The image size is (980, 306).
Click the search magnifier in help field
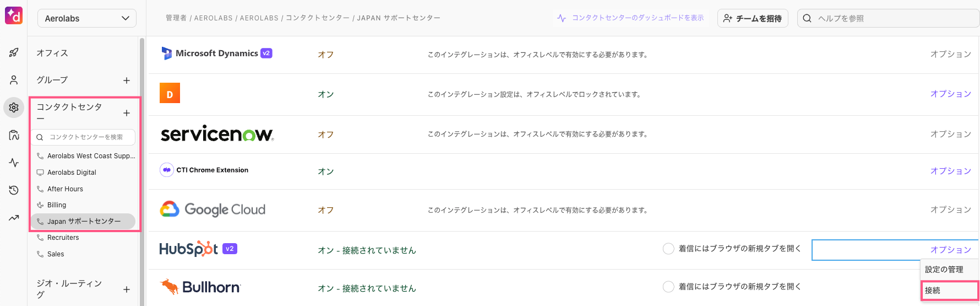tap(807, 18)
